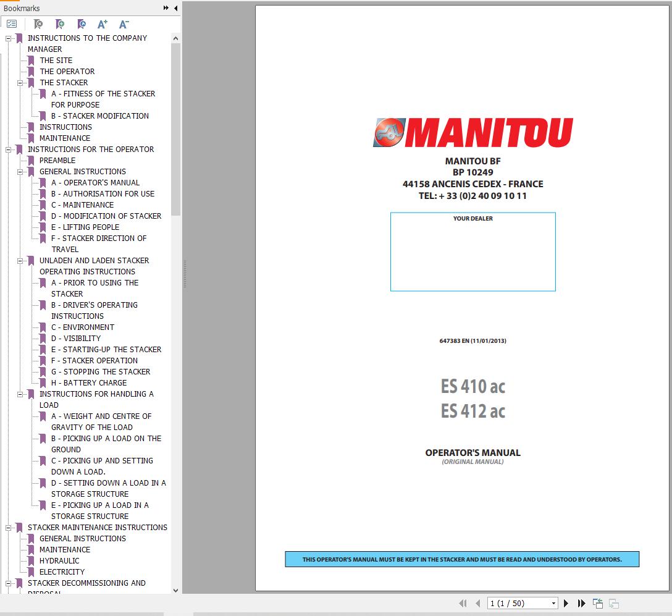Click the Manitou logo on the page
The image size is (672, 616).
coord(472,133)
